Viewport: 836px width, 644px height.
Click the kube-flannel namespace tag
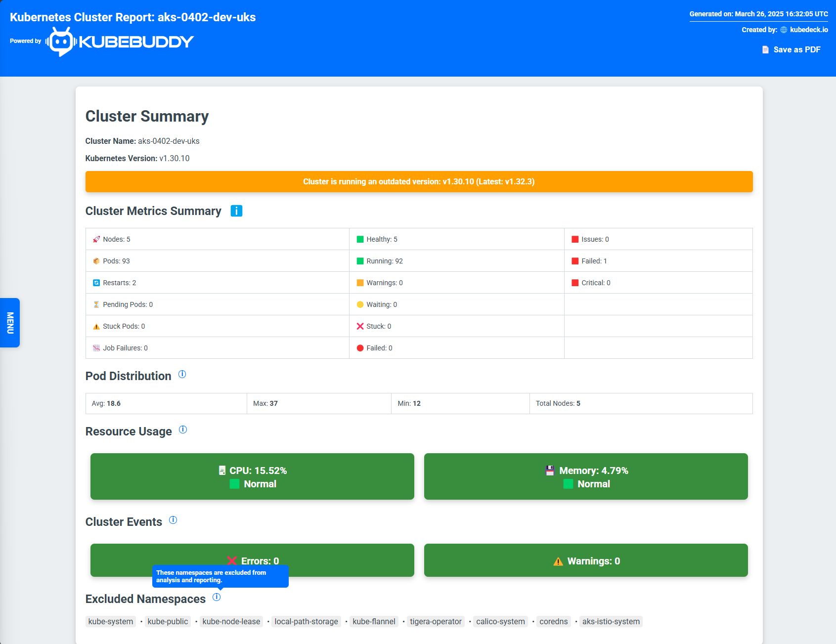pos(374,621)
